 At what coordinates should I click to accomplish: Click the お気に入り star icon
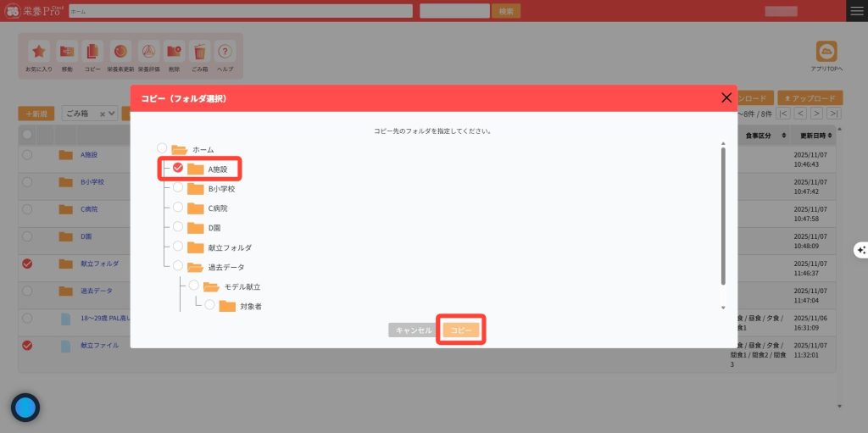click(x=38, y=52)
